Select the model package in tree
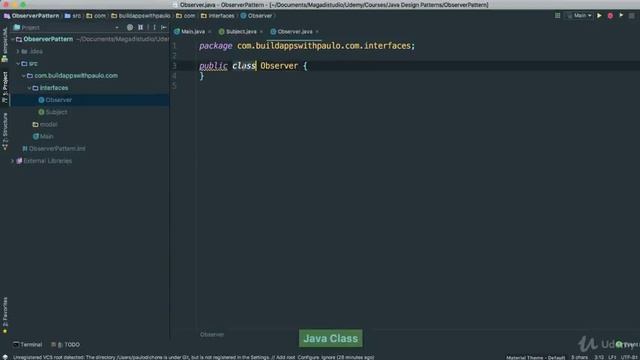 click(45, 124)
